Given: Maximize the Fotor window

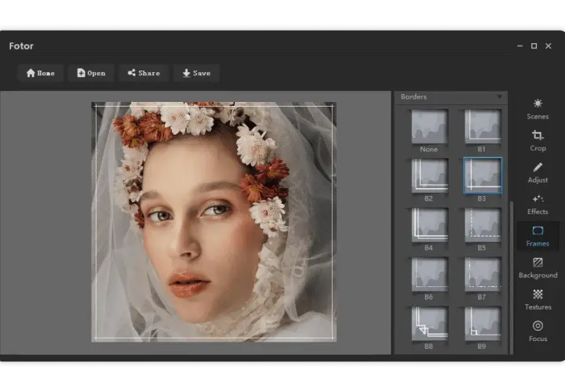Looking at the screenshot, I should point(534,46).
